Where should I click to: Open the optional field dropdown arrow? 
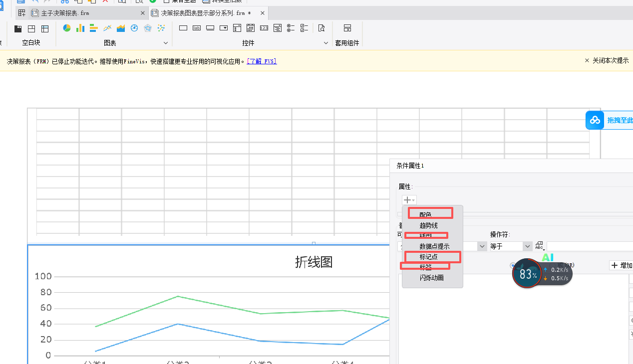pyautogui.click(x=482, y=246)
